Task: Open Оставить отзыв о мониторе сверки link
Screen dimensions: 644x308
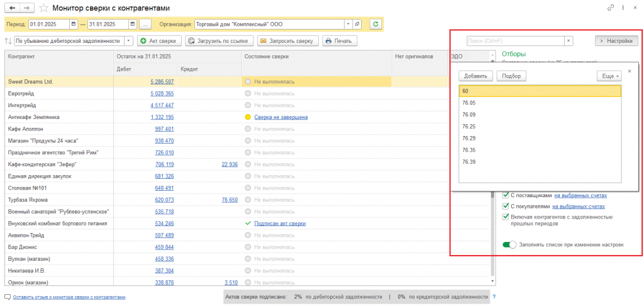Action: coord(69,297)
